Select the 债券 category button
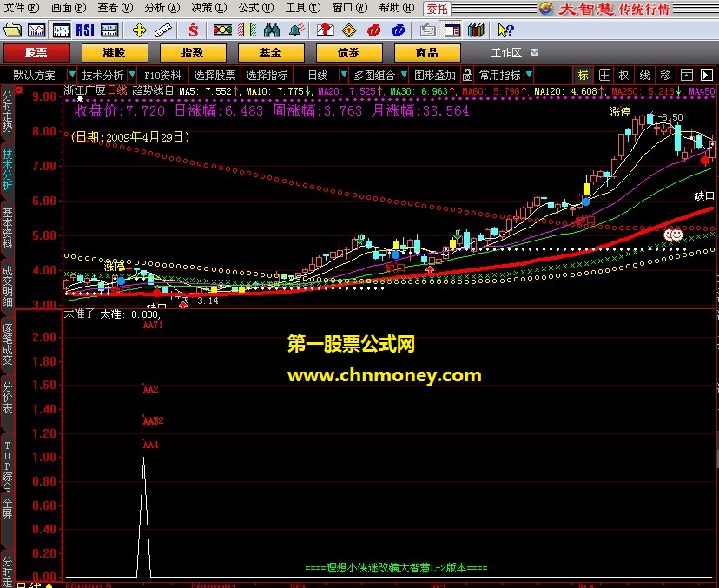719x588 pixels. click(x=349, y=53)
